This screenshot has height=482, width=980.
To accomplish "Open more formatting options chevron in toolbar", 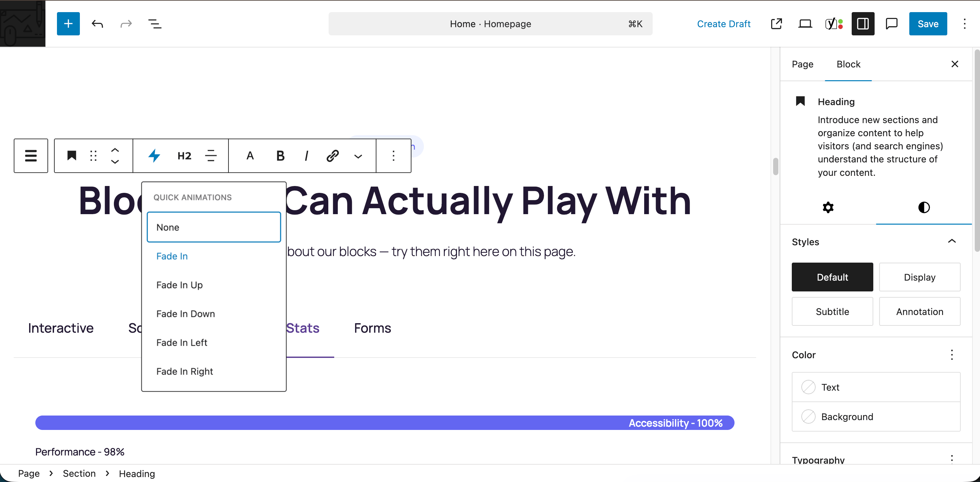I will tap(358, 156).
